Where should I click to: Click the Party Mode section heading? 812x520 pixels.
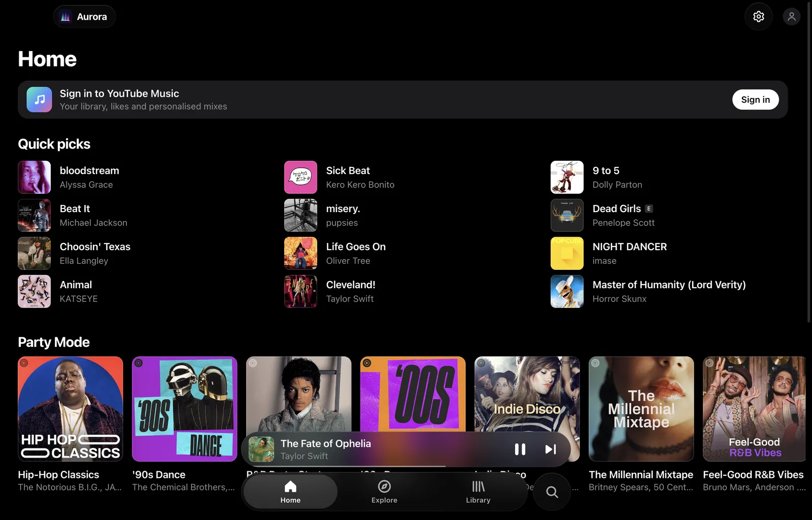(54, 342)
